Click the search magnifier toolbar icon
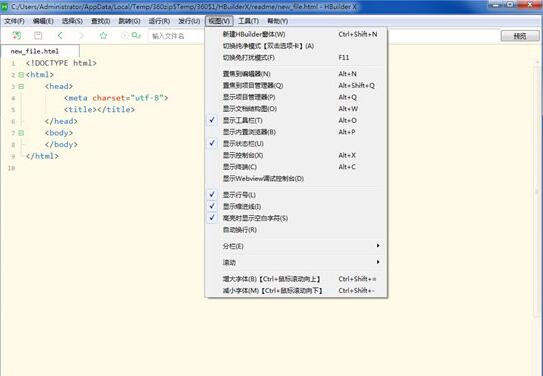This screenshot has height=376, width=543. [x=136, y=35]
